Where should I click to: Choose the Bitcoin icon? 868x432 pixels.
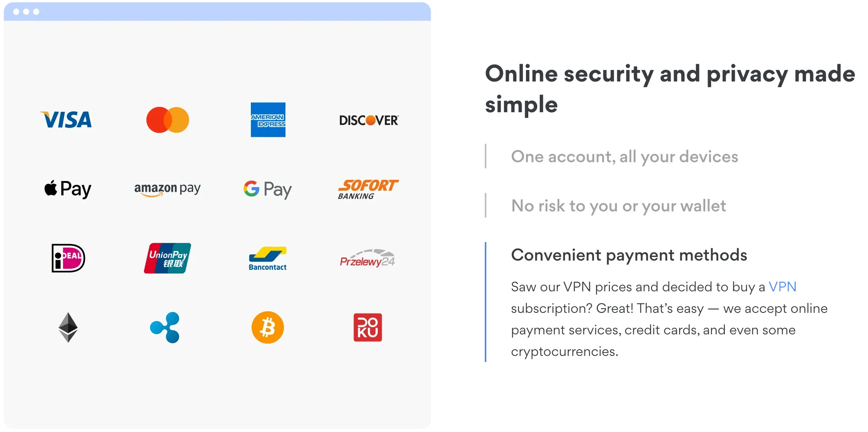pos(268,327)
